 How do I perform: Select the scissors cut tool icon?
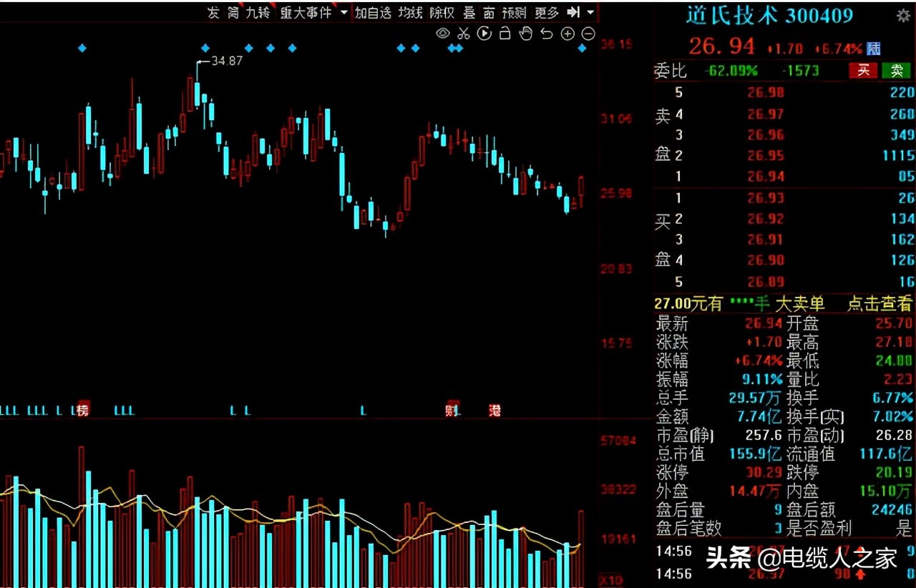[463, 33]
